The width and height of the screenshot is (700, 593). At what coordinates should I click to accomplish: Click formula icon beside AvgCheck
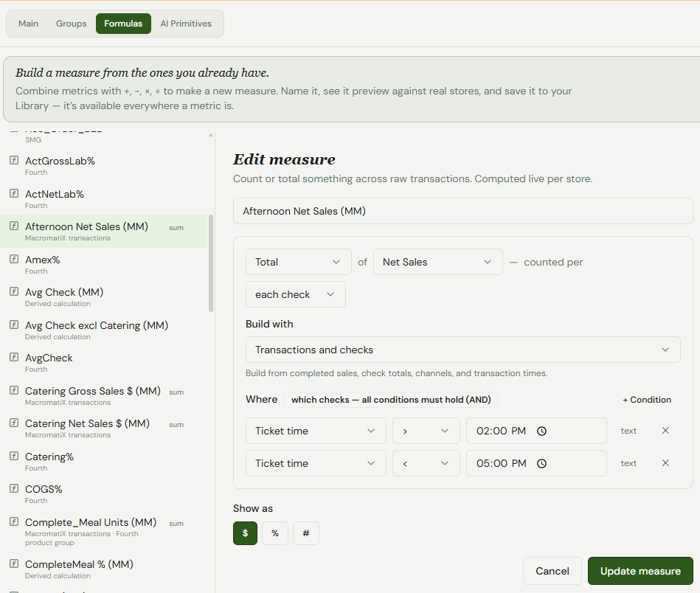14,357
